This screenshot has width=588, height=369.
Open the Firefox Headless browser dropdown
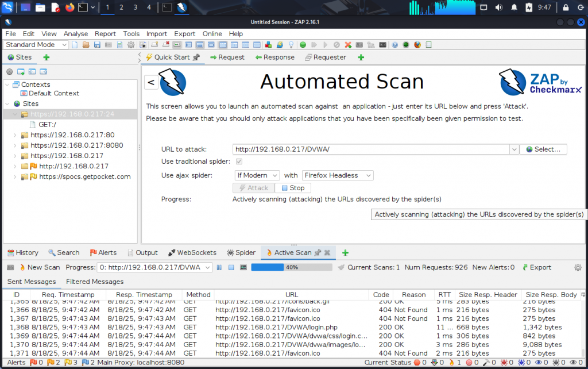point(338,175)
